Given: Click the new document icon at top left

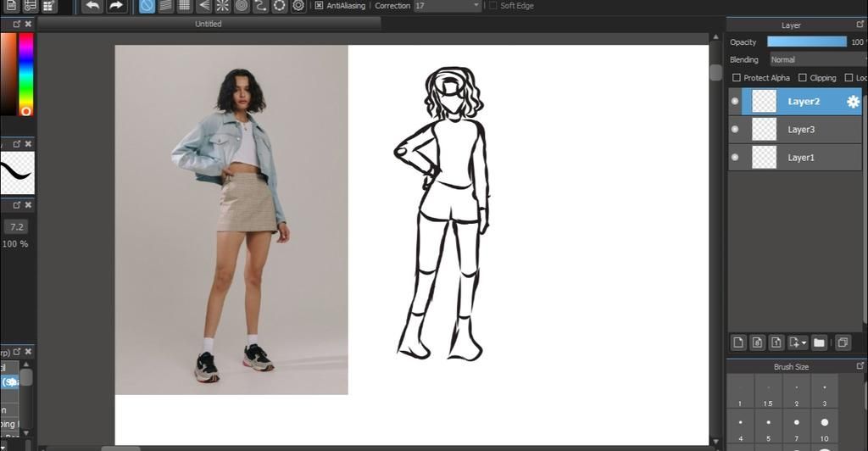Looking at the screenshot, I should 11,6.
